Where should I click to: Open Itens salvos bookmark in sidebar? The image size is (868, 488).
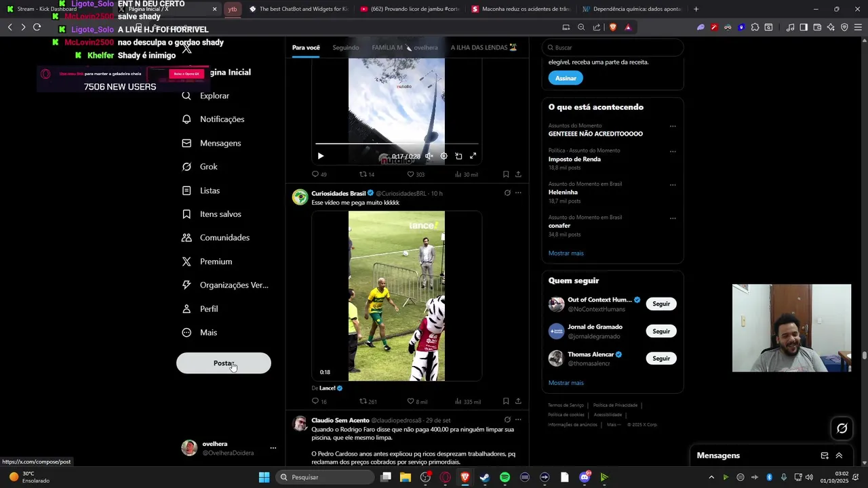(212, 214)
